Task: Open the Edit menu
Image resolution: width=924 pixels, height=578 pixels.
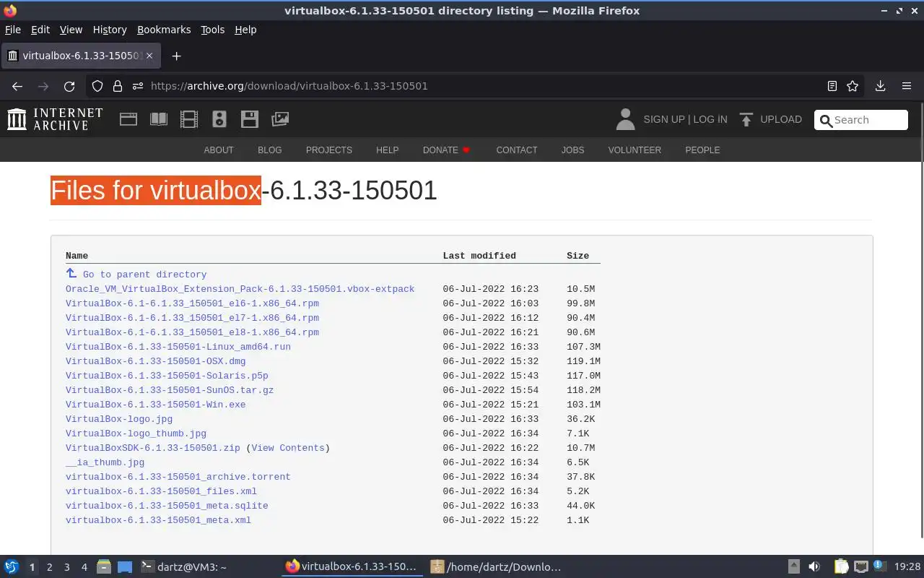Action: point(40,30)
